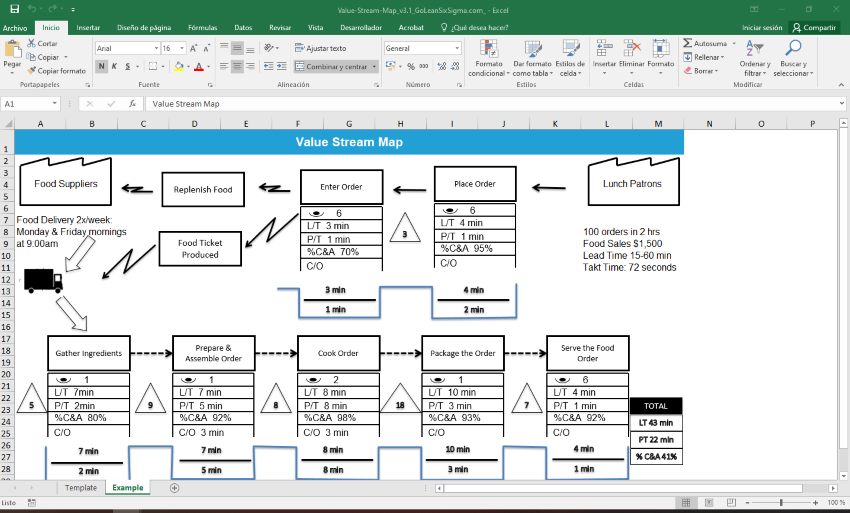Viewport: 850px width, 513px height.
Task: Toggle middle vertical alignment
Action: (x=237, y=48)
